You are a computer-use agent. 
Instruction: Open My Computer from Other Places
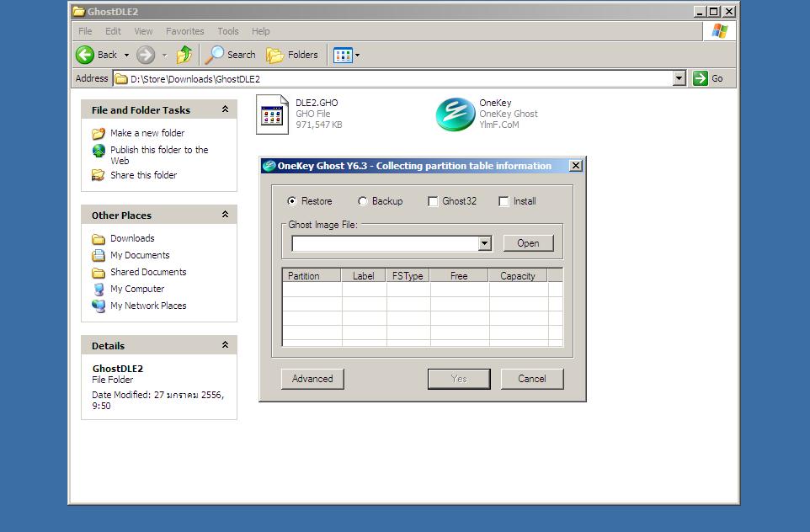[x=137, y=290]
